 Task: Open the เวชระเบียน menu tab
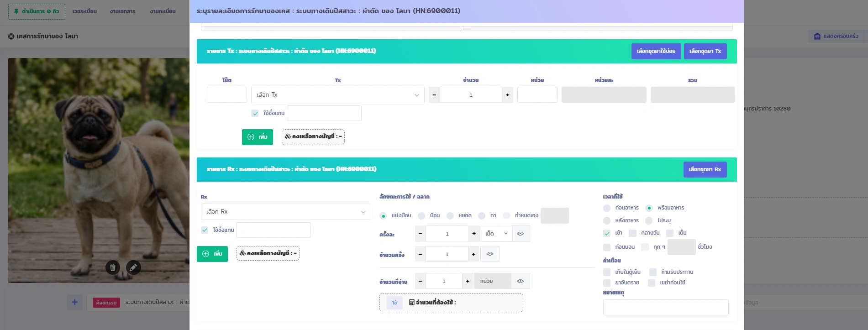point(84,11)
